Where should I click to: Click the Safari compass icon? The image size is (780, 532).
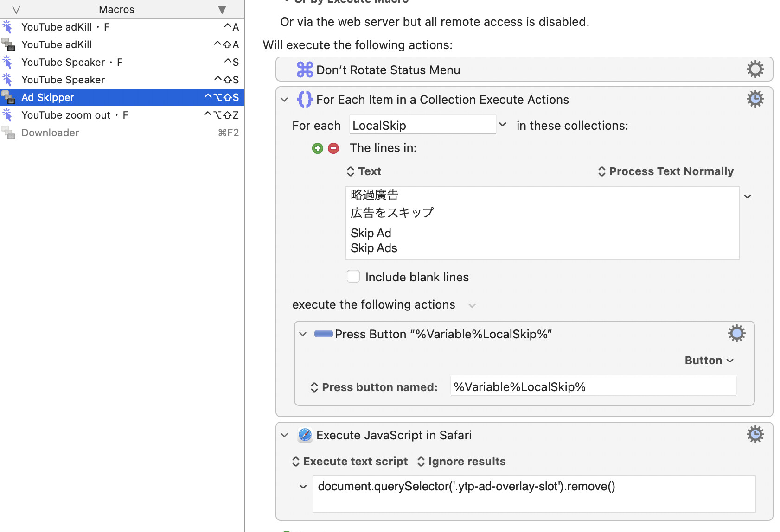[x=305, y=435]
